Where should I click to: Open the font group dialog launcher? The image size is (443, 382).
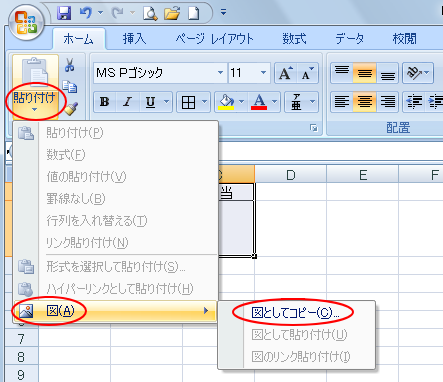tap(314, 128)
